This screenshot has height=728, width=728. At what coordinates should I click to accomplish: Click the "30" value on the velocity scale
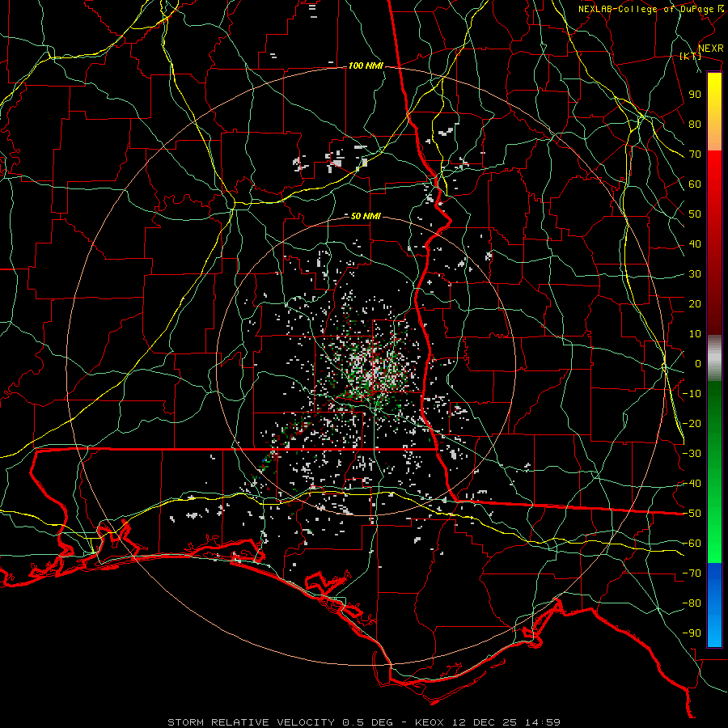[x=695, y=274]
